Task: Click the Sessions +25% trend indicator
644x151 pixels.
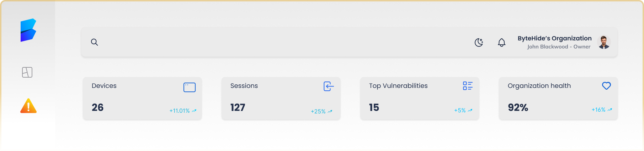Action: 321,111
